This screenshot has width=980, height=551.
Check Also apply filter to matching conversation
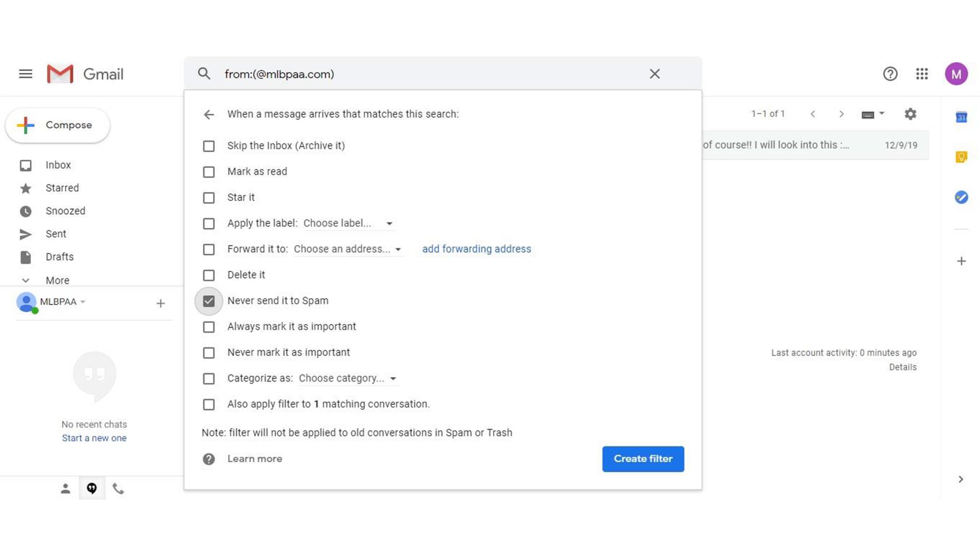point(209,405)
